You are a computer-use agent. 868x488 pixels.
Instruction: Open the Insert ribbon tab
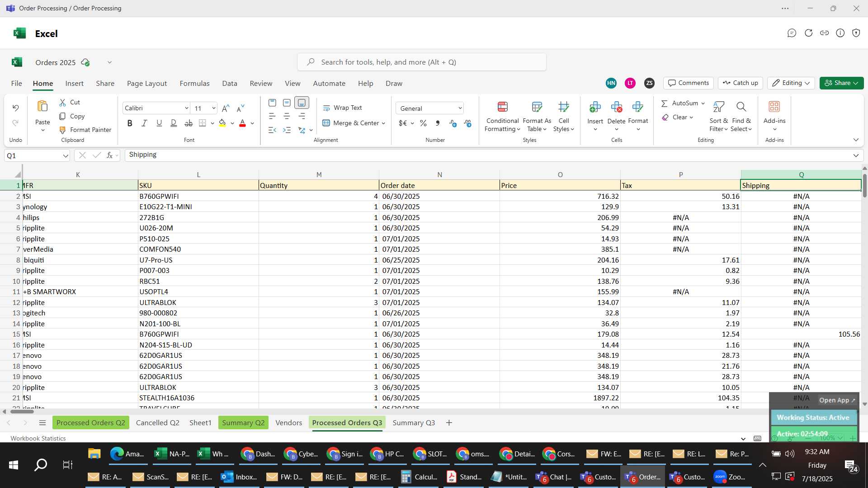pyautogui.click(x=74, y=84)
